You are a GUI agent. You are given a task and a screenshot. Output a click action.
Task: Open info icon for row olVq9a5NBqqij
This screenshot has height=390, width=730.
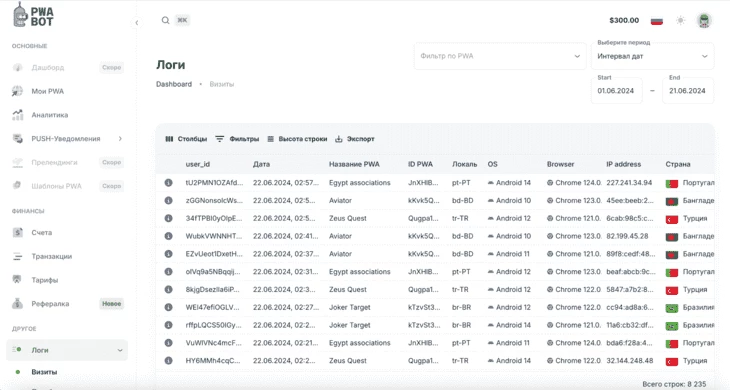point(169,272)
